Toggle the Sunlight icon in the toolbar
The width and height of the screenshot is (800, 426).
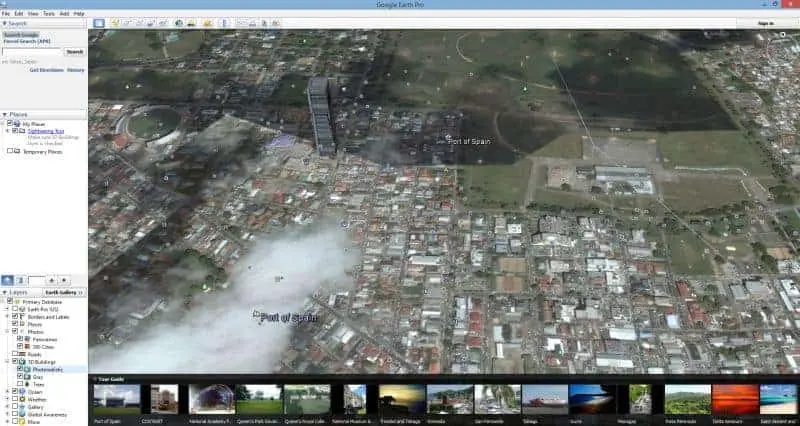tap(190, 22)
